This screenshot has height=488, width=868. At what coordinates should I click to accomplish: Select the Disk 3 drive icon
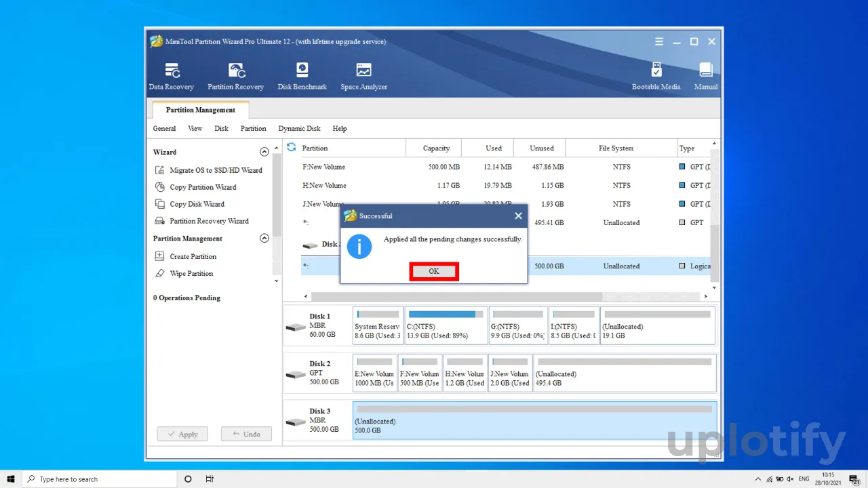point(296,422)
